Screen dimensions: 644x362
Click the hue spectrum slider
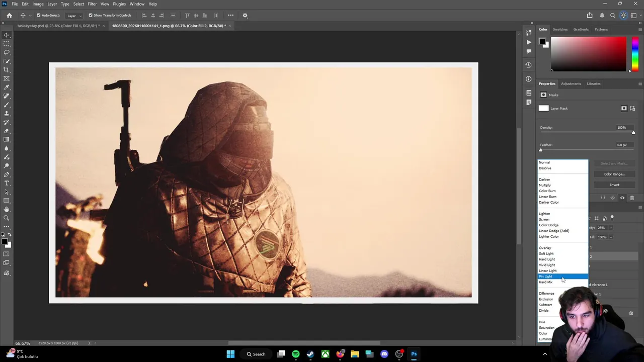[x=635, y=54]
